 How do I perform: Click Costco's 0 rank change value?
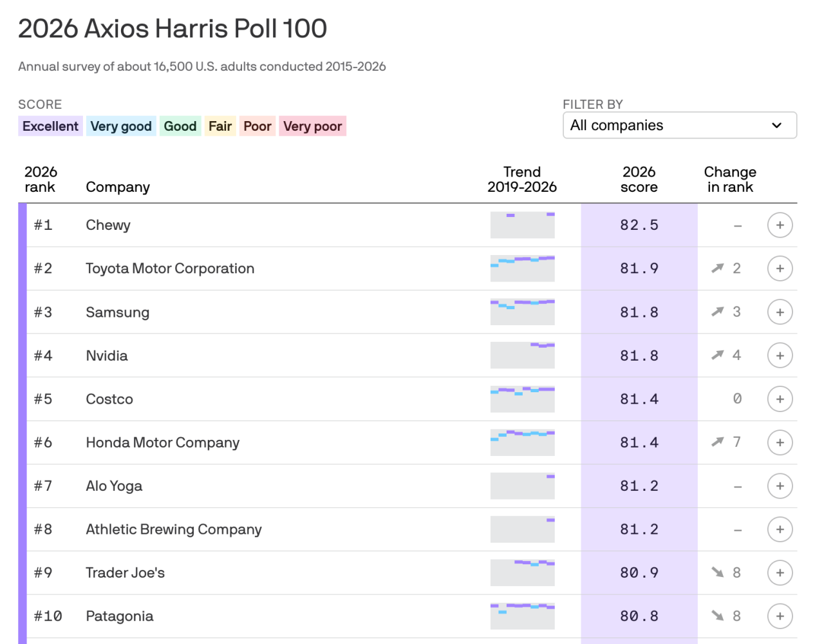tap(737, 399)
